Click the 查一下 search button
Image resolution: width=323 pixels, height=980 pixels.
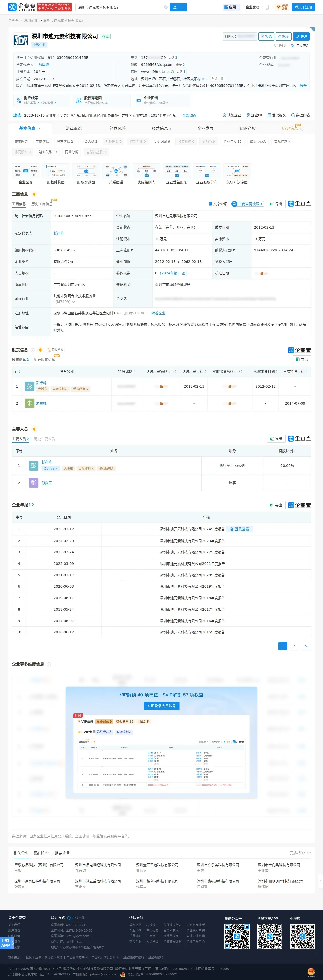[178, 7]
